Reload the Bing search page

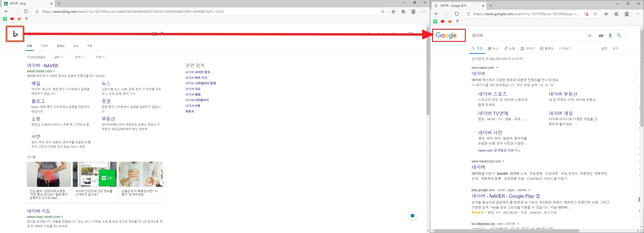[x=26, y=12]
